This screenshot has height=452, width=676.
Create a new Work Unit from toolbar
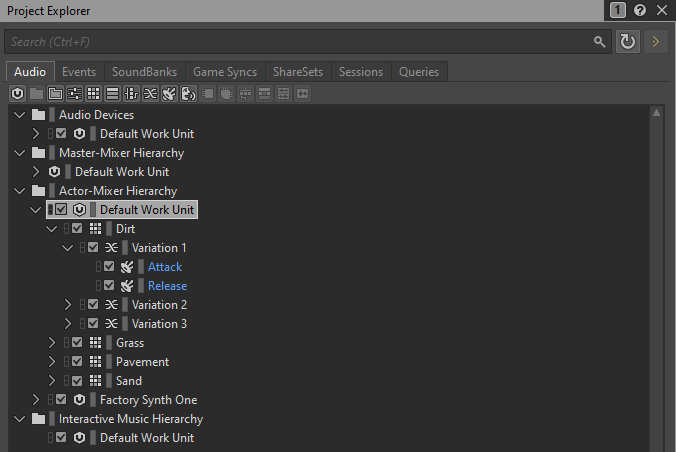point(17,94)
